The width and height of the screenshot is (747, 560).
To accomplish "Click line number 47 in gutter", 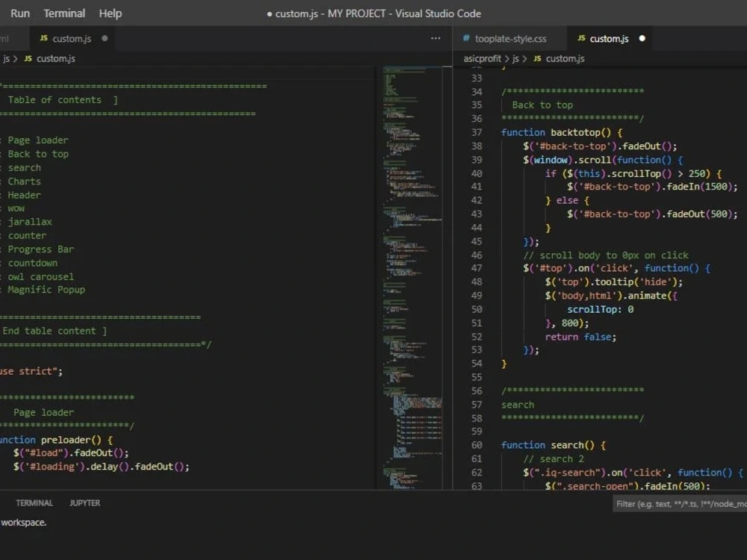I will (477, 268).
